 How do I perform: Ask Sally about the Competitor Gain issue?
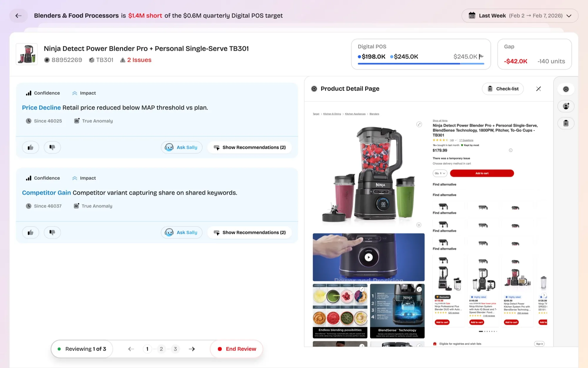point(182,233)
